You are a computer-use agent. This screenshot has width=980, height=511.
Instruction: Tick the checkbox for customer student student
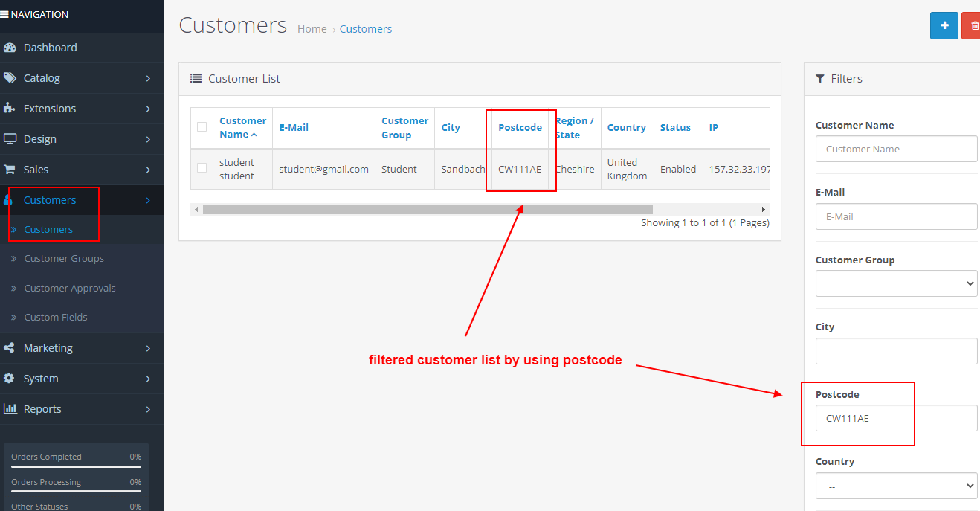[x=202, y=169]
